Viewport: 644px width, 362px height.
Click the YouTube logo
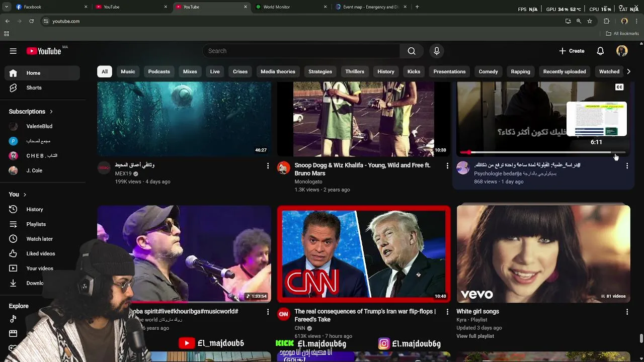pos(44,51)
